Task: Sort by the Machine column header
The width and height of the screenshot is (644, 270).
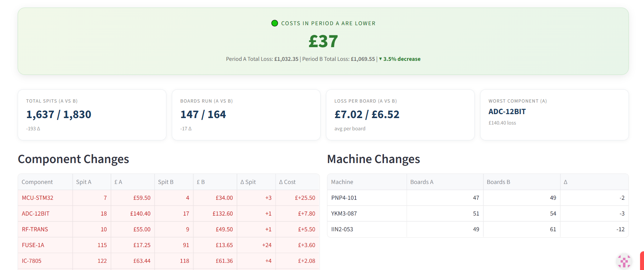Action: pos(367,182)
